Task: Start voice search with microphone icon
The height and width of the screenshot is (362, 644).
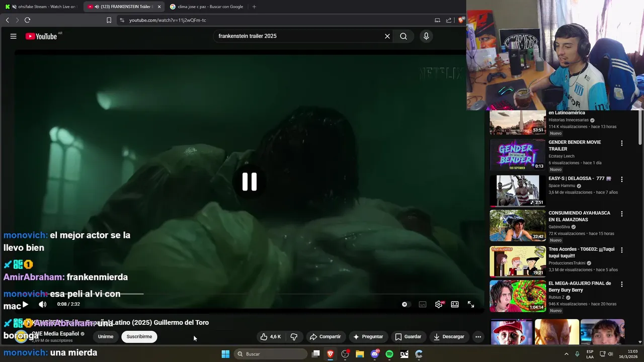Action: (x=426, y=36)
